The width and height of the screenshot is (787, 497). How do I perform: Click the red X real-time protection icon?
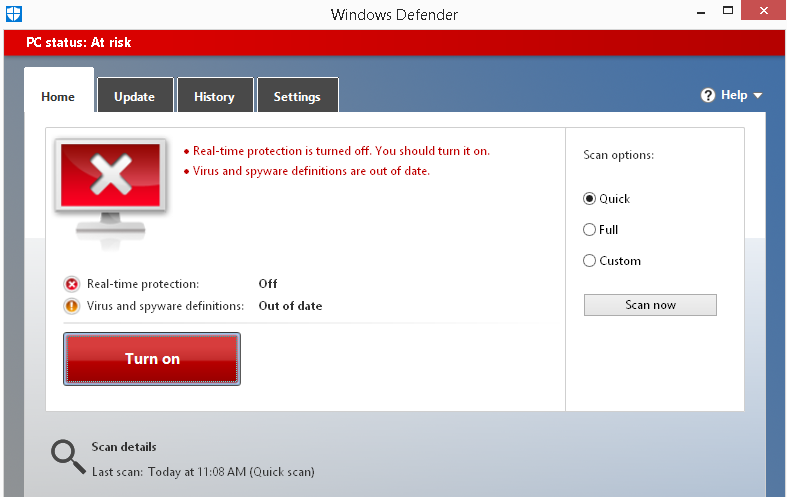pos(71,284)
